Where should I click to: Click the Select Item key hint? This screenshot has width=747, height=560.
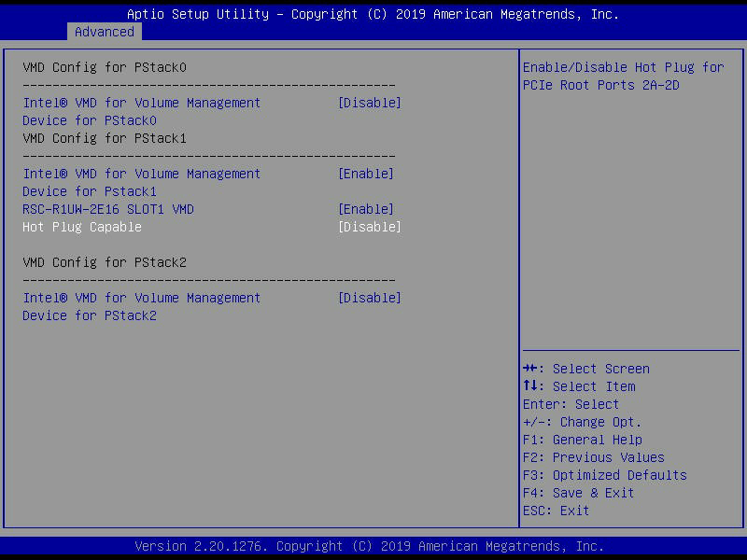(x=579, y=386)
